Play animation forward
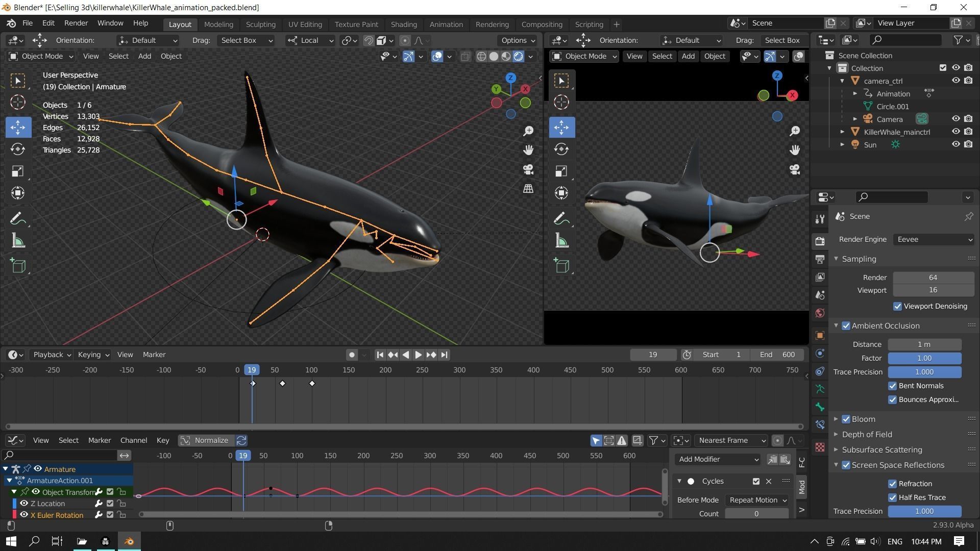This screenshot has width=980, height=551. click(x=418, y=355)
